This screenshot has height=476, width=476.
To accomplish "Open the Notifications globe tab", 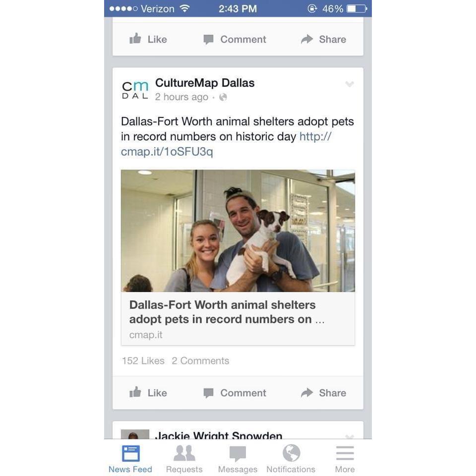I will click(x=291, y=458).
